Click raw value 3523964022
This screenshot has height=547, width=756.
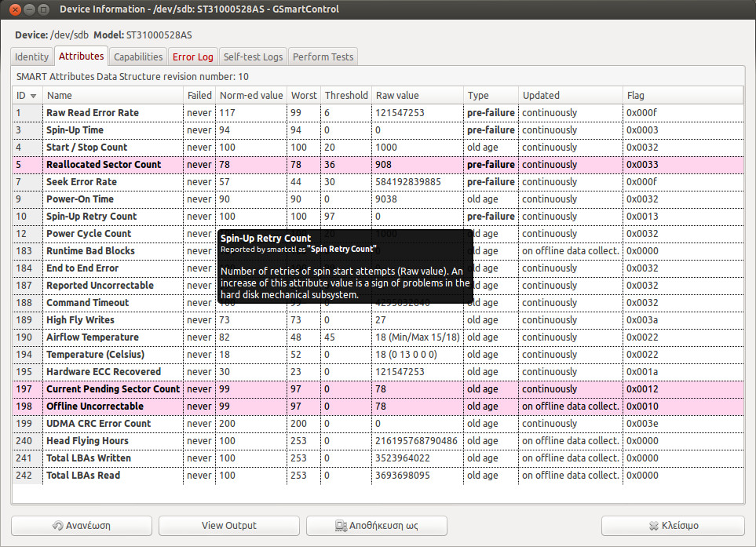pos(403,458)
